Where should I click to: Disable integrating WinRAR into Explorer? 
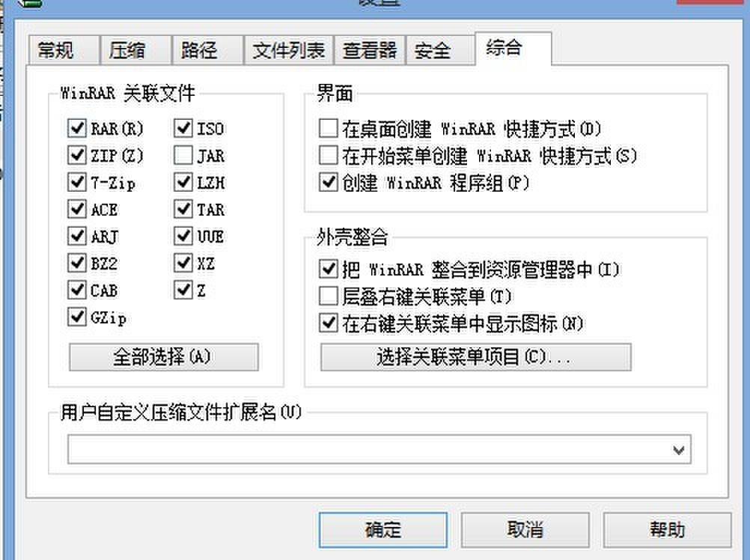[x=327, y=268]
